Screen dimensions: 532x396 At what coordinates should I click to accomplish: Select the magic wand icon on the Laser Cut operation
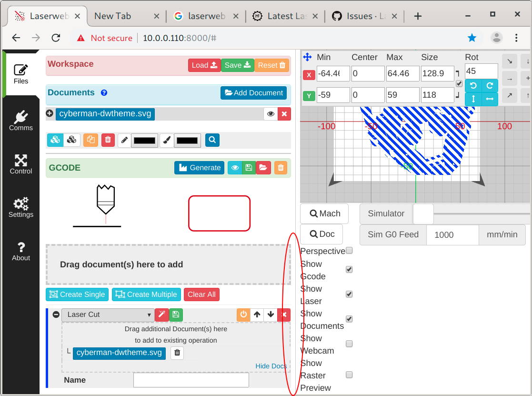click(162, 315)
